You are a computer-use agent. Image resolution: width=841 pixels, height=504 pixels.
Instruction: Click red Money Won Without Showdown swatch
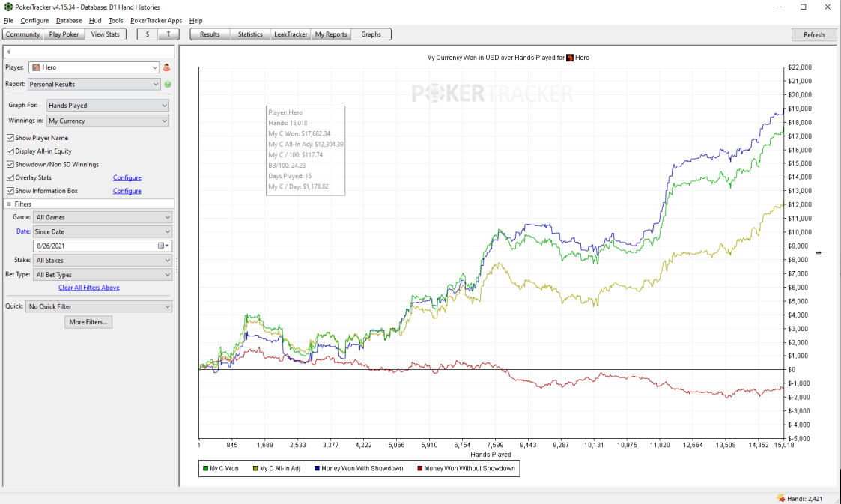(x=420, y=468)
